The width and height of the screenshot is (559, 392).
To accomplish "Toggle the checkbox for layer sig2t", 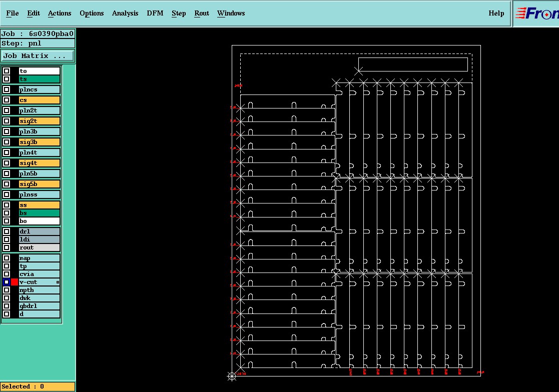I will [7, 121].
